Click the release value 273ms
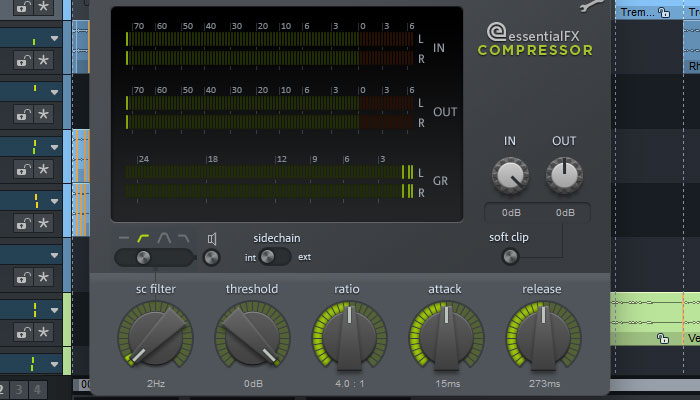Screen dimensions: 700x400 pyautogui.click(x=542, y=383)
